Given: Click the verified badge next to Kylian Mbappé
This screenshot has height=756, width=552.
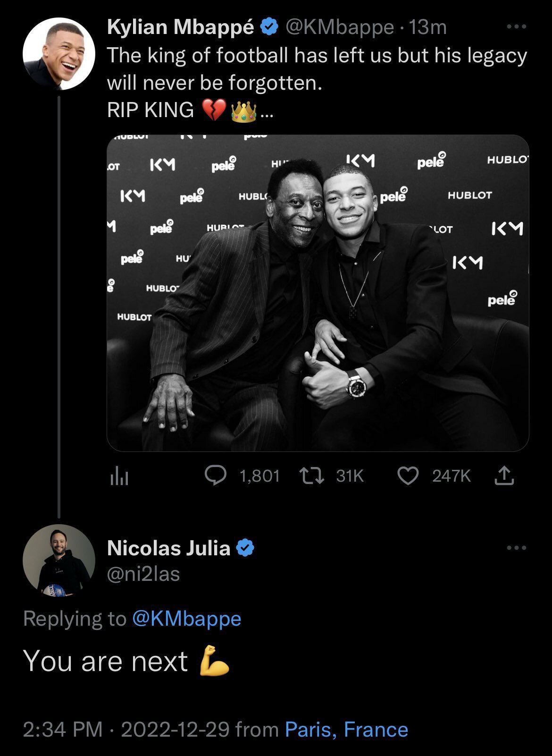Looking at the screenshot, I should 269,27.
